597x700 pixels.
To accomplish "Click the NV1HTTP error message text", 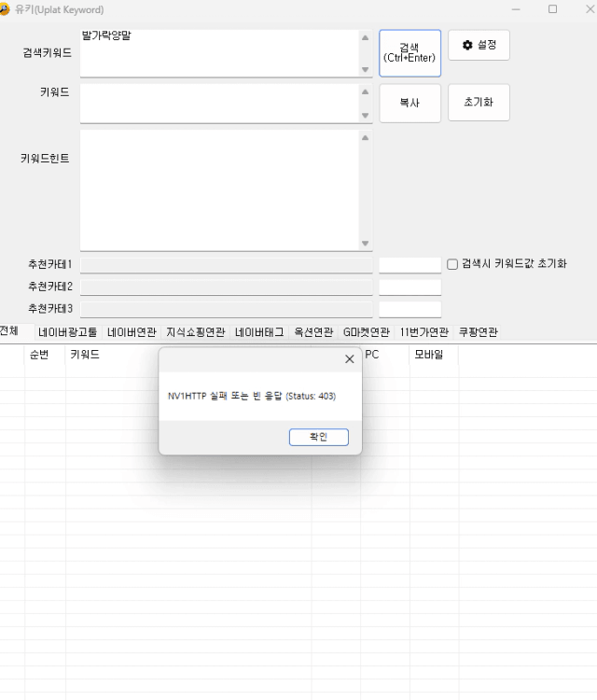I will pyautogui.click(x=252, y=396).
